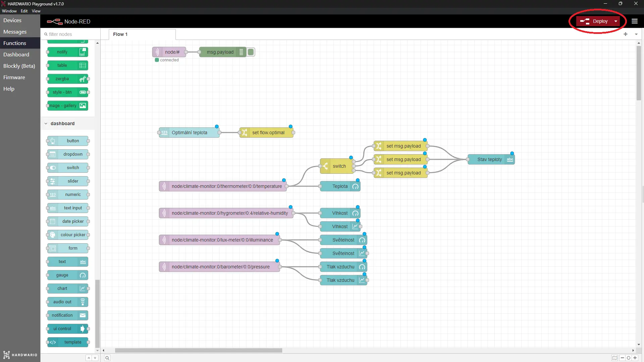Open the Messages section
Viewport: 644px width, 362px height.
(x=20, y=32)
